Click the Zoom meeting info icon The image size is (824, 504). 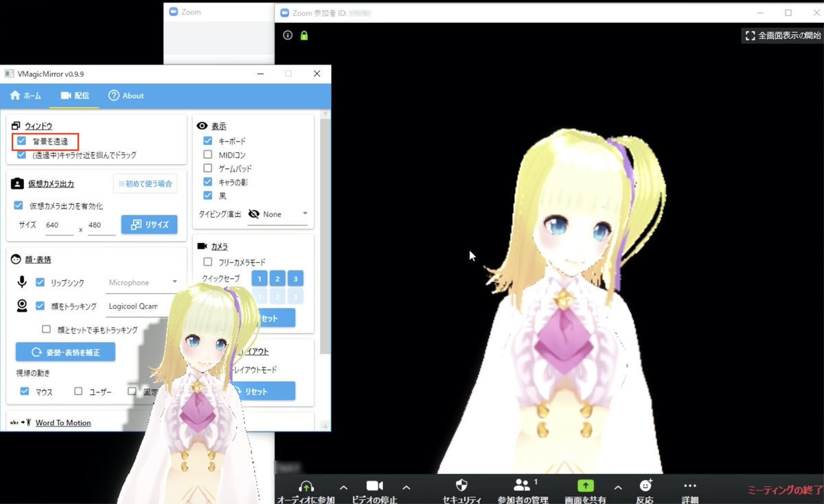[x=288, y=35]
